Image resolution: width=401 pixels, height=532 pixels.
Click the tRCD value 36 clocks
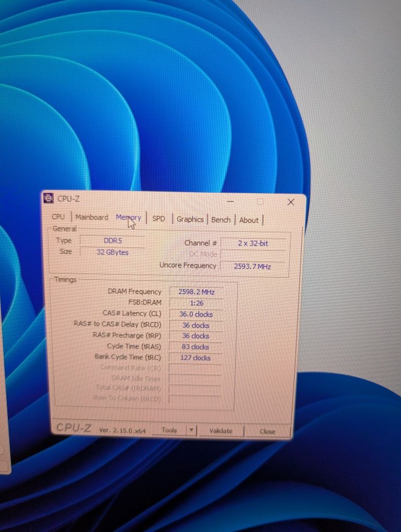coord(196,325)
